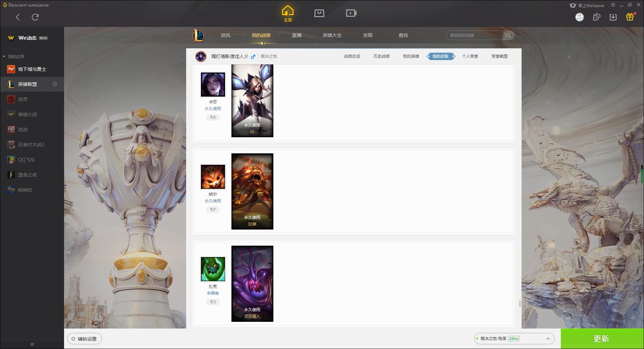This screenshot has width=644, height=349.
Task: Select 剑灵 in the sidebar
Action: click(32, 99)
